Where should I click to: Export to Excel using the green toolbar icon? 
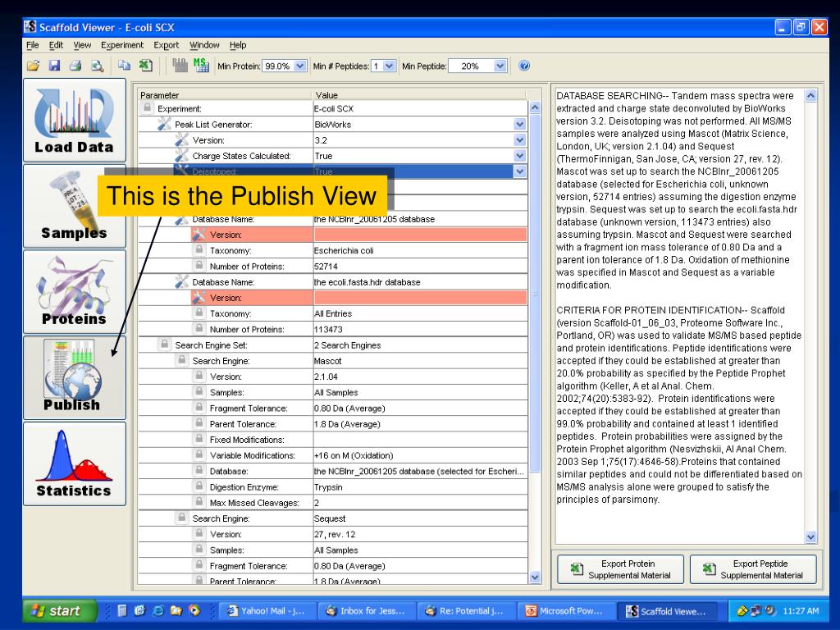[x=146, y=66]
